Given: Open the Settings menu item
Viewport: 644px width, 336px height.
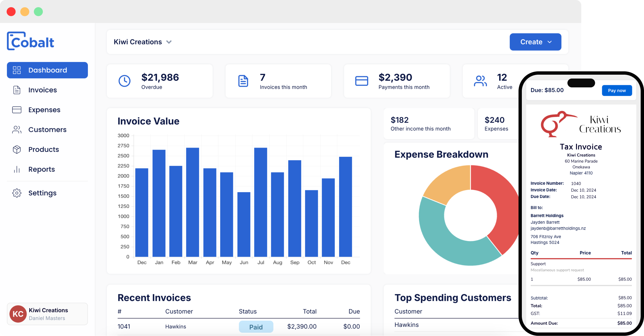Looking at the screenshot, I should click(47, 193).
